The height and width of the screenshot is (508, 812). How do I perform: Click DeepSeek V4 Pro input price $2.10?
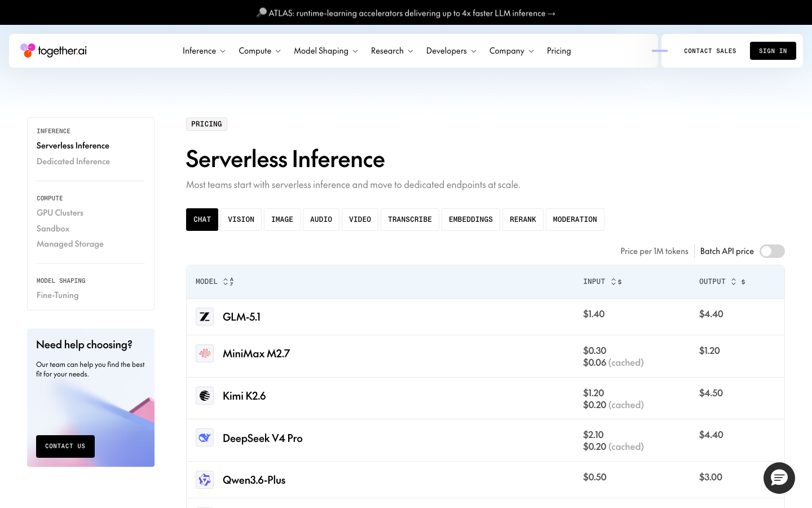click(x=593, y=435)
